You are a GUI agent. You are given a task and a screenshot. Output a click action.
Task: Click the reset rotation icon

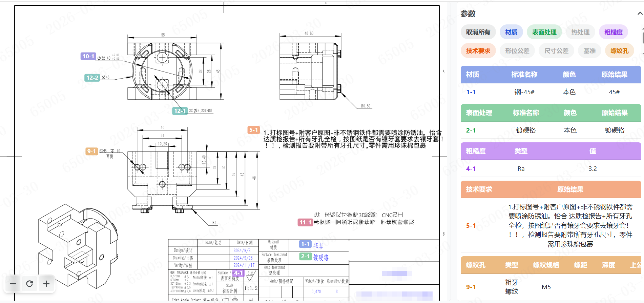29,284
